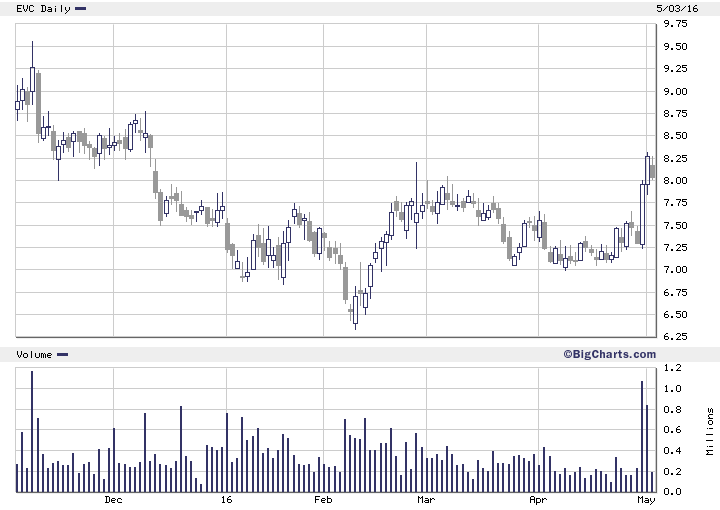Click the February low candlestick near 6.40
Screen dimensions: 720x510
click(355, 310)
